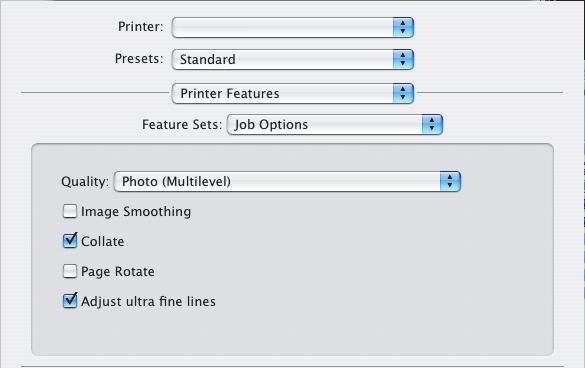Viewport: 585px width, 368px height.
Task: Click the Page Rotate label text
Action: click(x=118, y=272)
